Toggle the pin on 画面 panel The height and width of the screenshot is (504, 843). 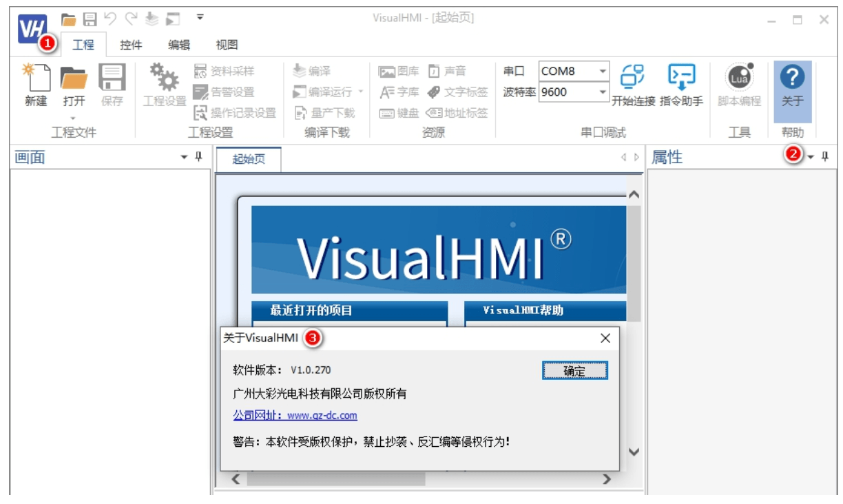point(198,157)
